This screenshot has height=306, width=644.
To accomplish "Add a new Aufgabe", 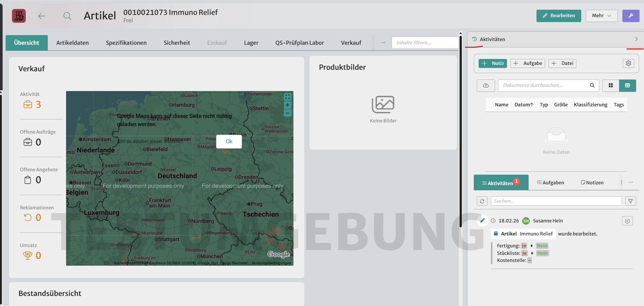I will [528, 63].
